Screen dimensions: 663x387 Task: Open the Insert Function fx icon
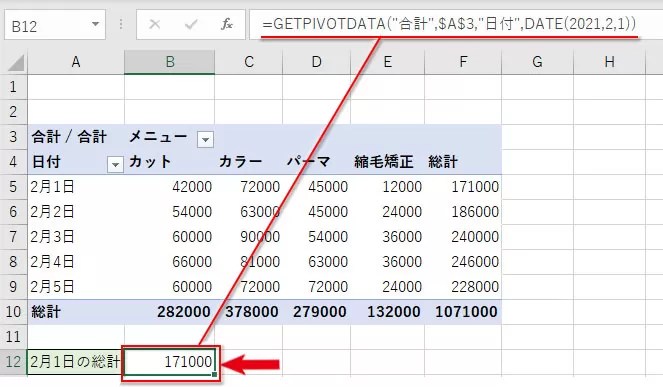click(x=227, y=24)
